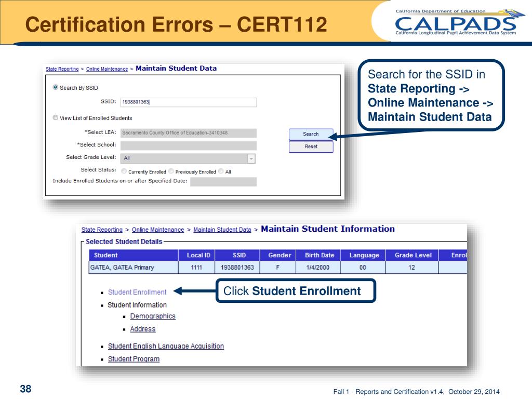Click the Select LEA field
Screen dimensions: 532x399
[189, 133]
